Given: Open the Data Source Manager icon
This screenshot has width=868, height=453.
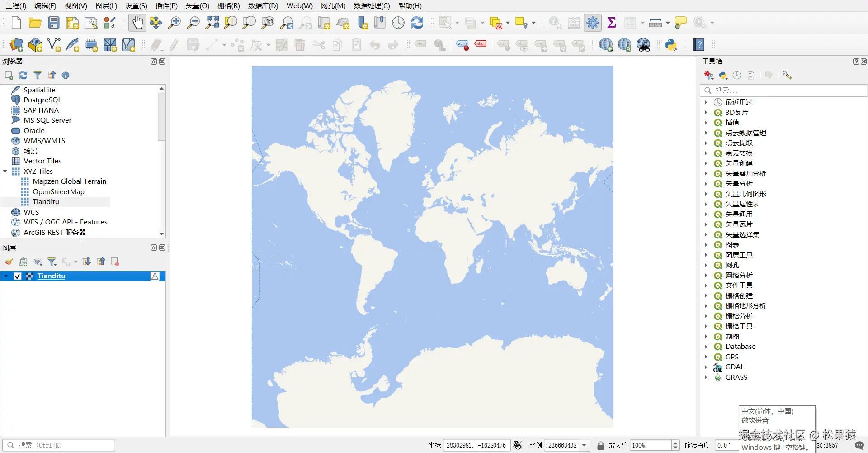Looking at the screenshot, I should (x=16, y=45).
